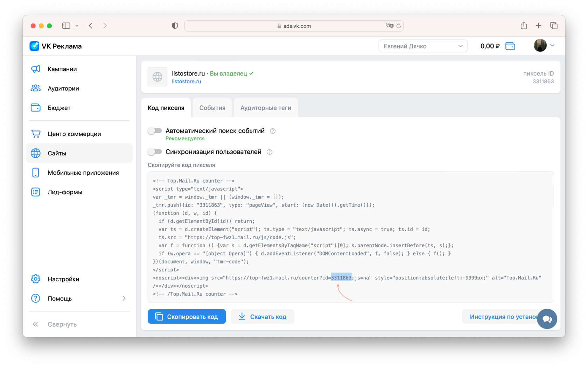Viewport: 588px width, 367px height.
Task: Open the Кампании menu item
Action: [79, 69]
